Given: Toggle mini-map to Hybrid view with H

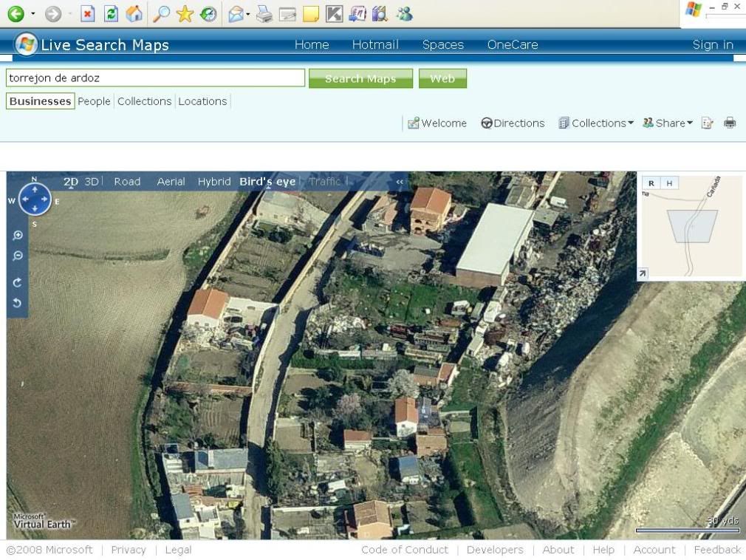Looking at the screenshot, I should coord(669,183).
